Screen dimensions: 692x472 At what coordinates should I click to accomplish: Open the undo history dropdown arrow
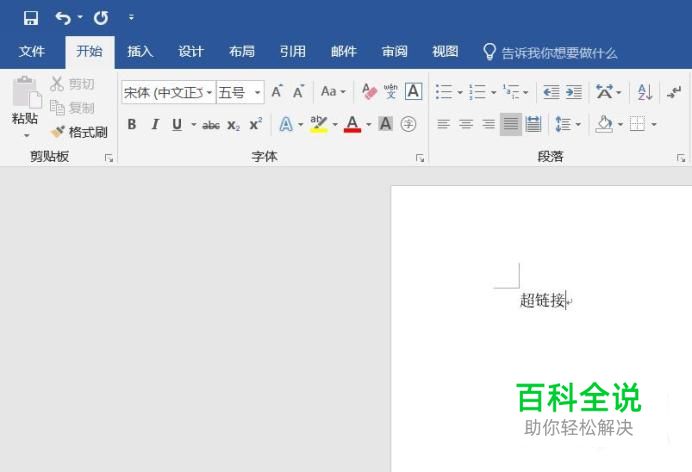pos(80,17)
